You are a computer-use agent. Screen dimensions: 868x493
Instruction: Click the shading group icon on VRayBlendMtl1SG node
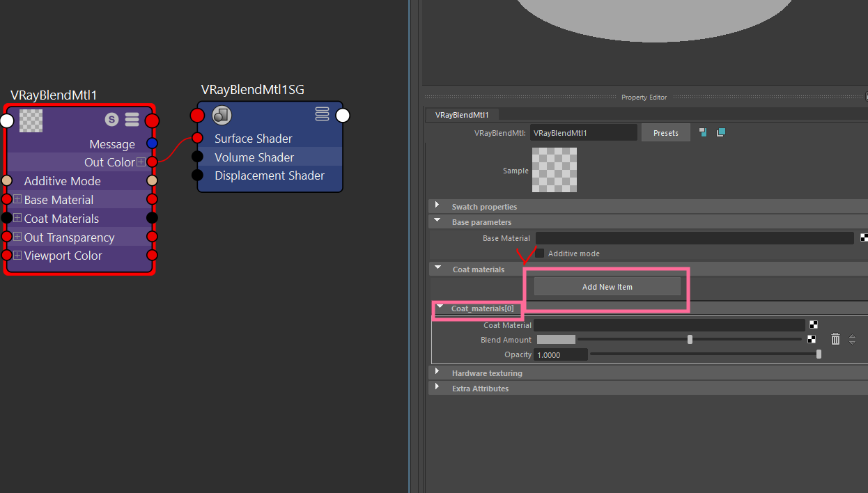click(222, 115)
